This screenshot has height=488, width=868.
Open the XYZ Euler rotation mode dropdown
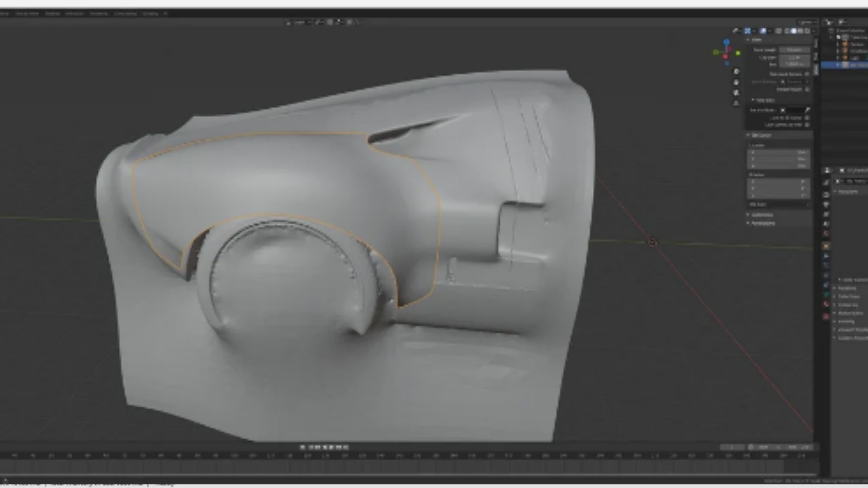(x=778, y=205)
